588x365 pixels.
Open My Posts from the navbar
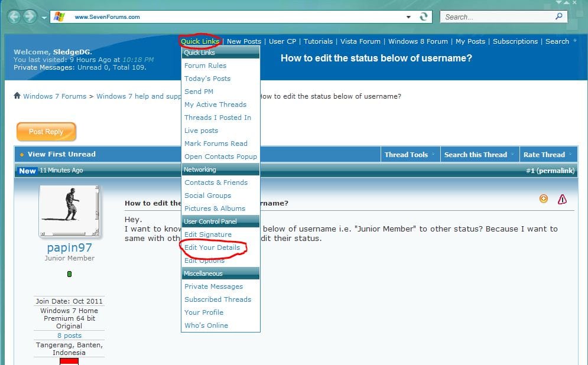[x=470, y=41]
